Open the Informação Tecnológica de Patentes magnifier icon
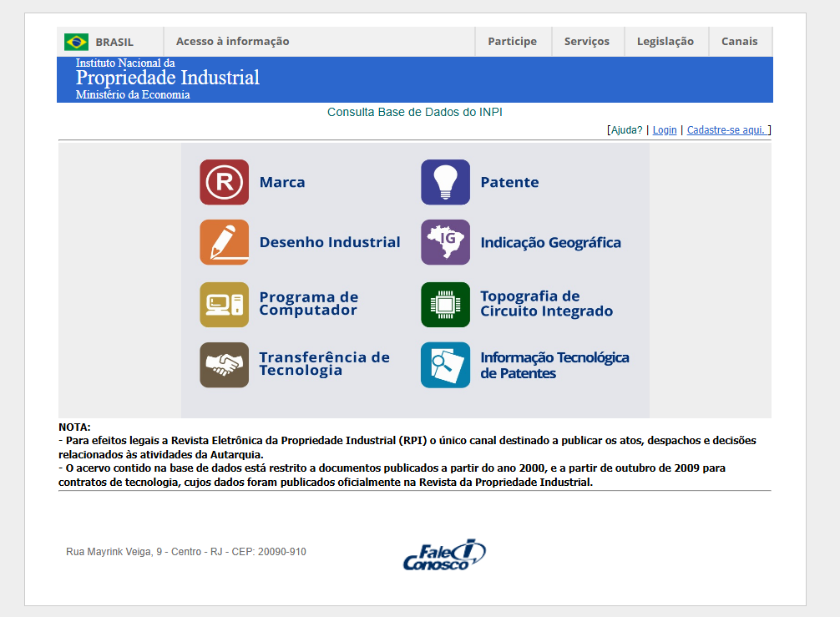The image size is (840, 617). pos(445,365)
